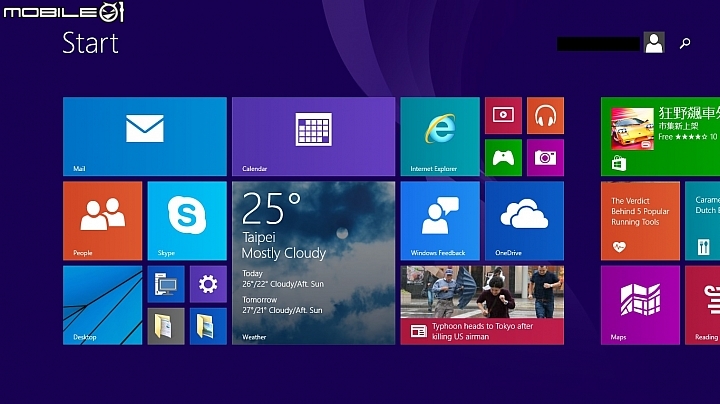Open the Health tile about Running Tools
The image size is (720, 404).
click(x=640, y=221)
